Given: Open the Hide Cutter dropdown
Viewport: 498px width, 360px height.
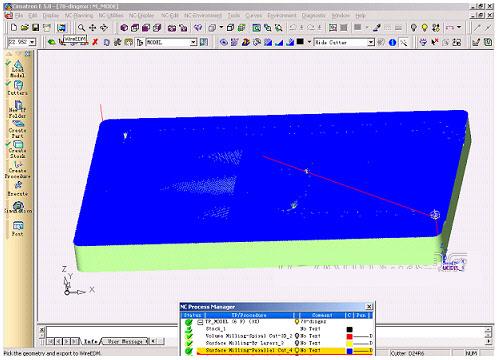Looking at the screenshot, I should (371, 42).
